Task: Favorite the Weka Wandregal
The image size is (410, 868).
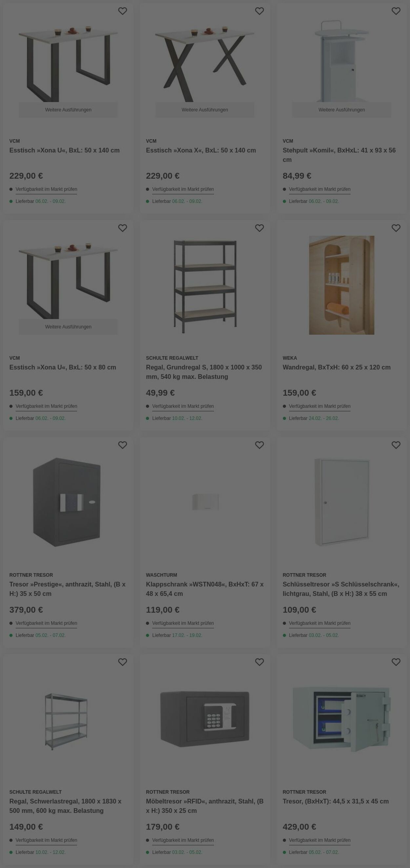Action: [x=396, y=228]
